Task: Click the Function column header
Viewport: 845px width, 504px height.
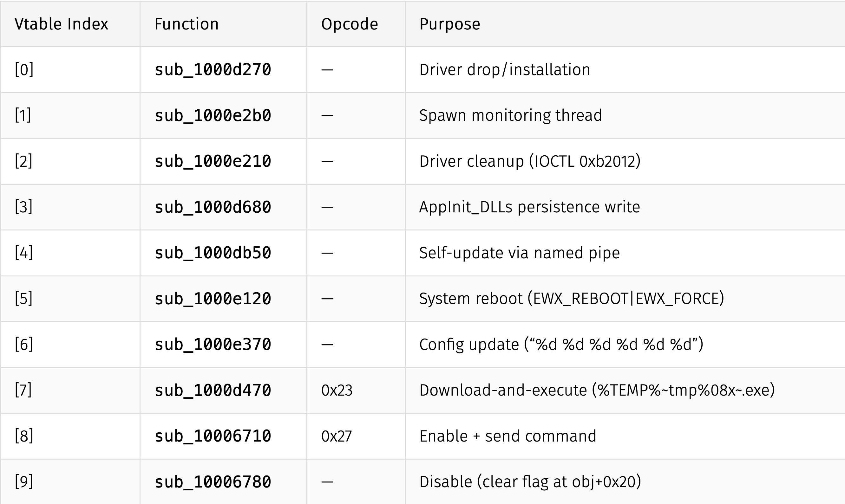Action: 187,24
